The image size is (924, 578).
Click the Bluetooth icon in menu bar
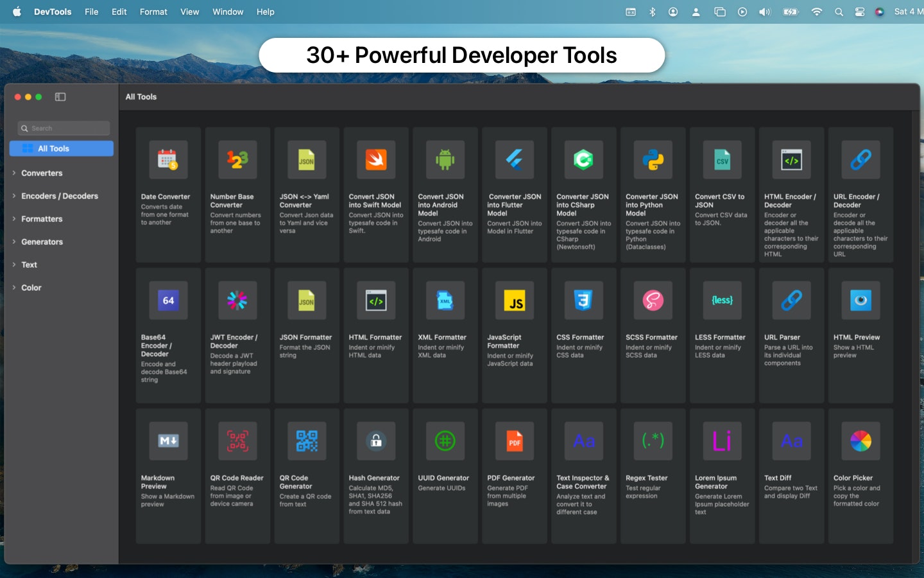(652, 12)
